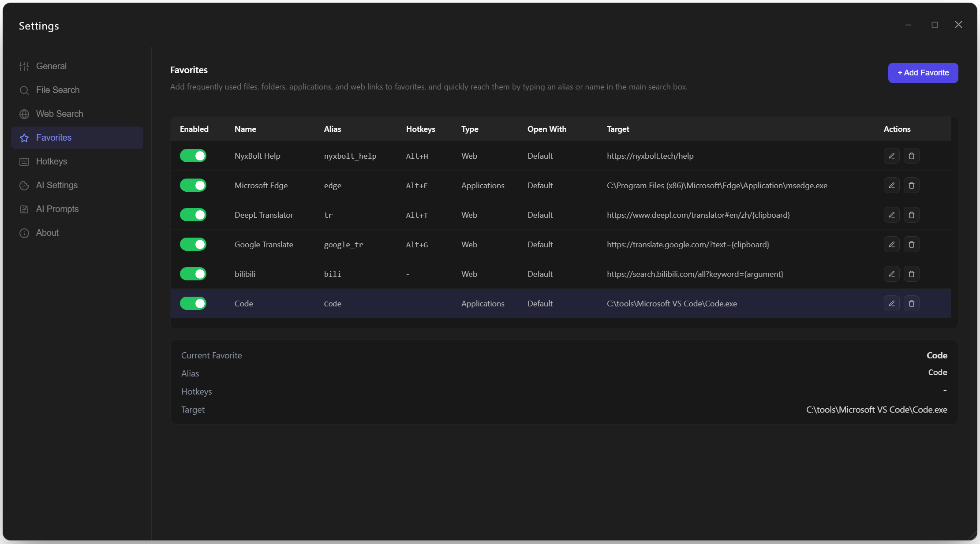Disable the Google Translate toggle
The width and height of the screenshot is (980, 544).
193,245
